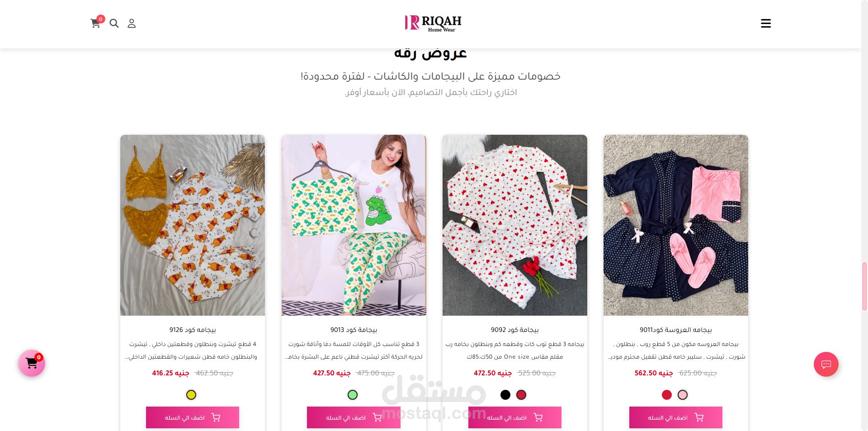The width and height of the screenshot is (868, 431).
Task: Open the hamburger menu
Action: coord(766,24)
